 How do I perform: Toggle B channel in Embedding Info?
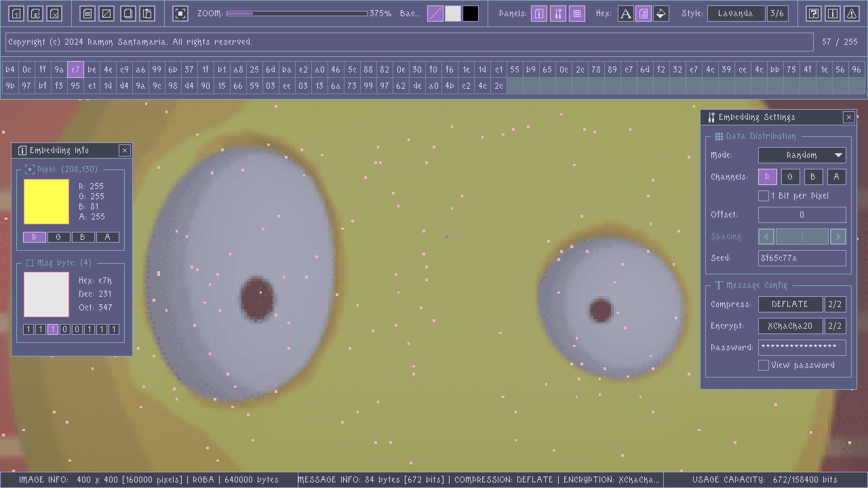(x=83, y=237)
